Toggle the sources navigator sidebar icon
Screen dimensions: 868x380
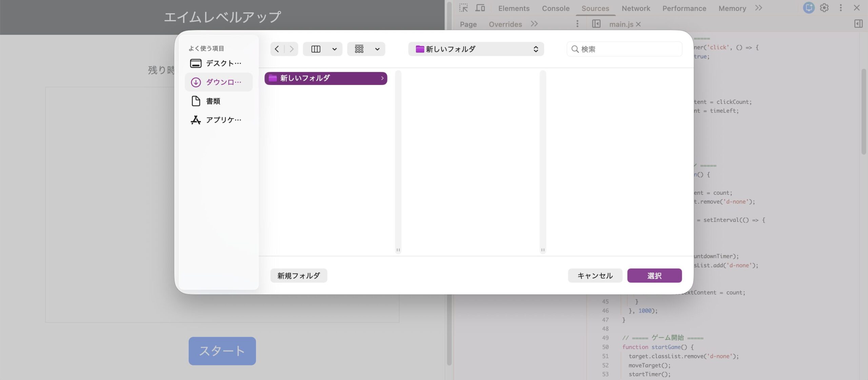tap(596, 24)
